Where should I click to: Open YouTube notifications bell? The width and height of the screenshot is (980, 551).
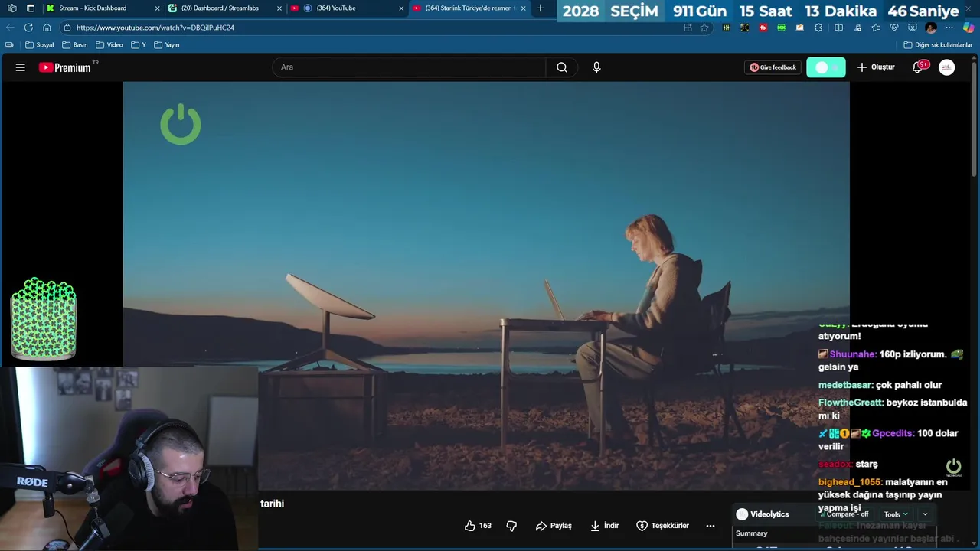click(917, 67)
